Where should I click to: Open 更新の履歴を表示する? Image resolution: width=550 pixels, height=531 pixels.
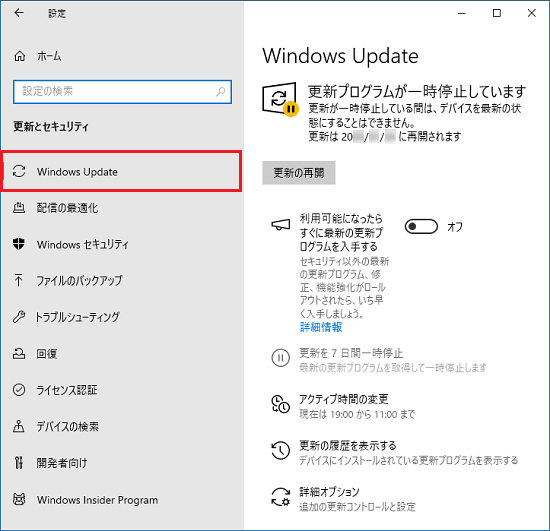tap(395, 452)
